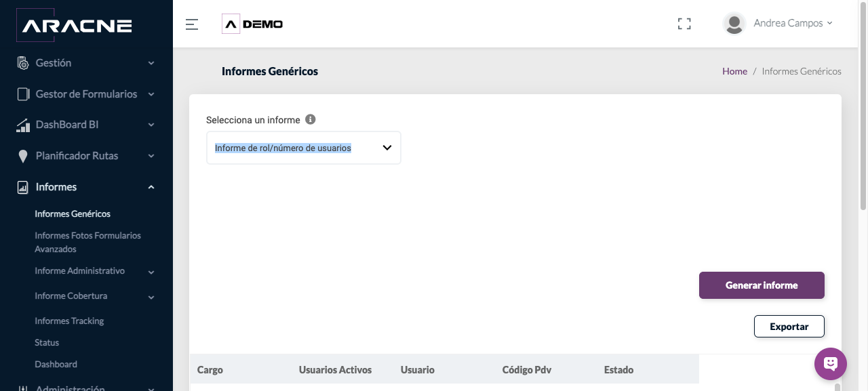Click the page vertical scrollbar
The width and height of the screenshot is (868, 391).
(863, 105)
